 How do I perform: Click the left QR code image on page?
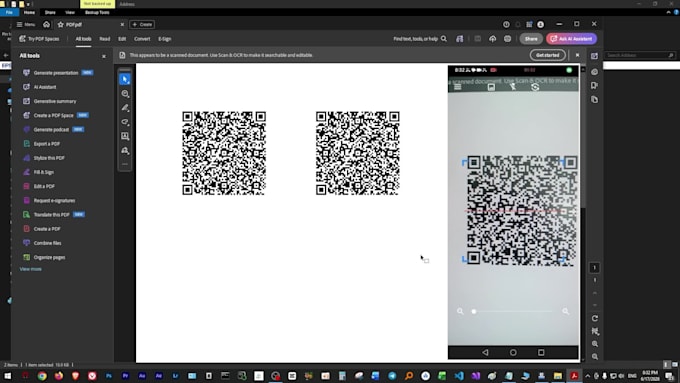pos(224,153)
